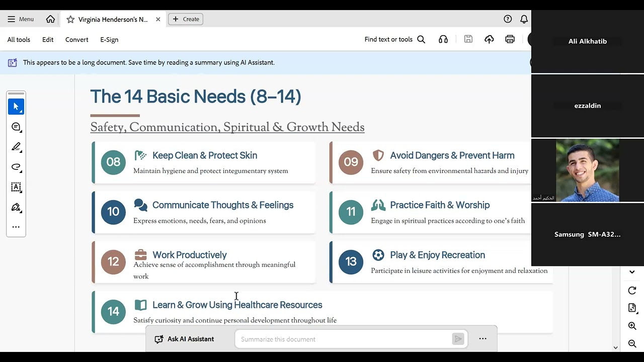Choose the Select arrow tool

coord(16,107)
